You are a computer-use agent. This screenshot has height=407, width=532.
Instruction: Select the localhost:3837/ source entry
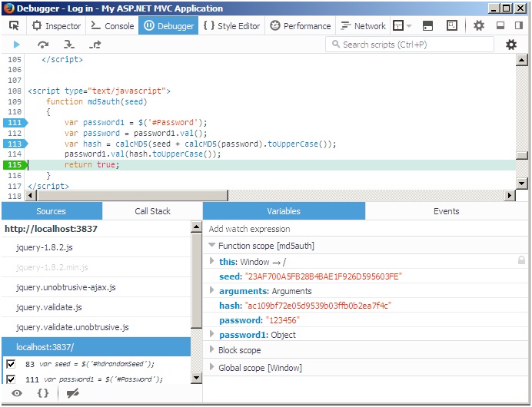pos(96,347)
